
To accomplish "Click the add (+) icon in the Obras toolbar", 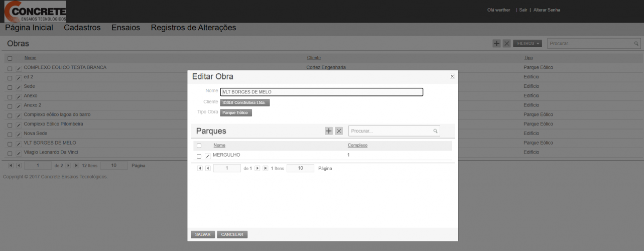I will (x=496, y=44).
